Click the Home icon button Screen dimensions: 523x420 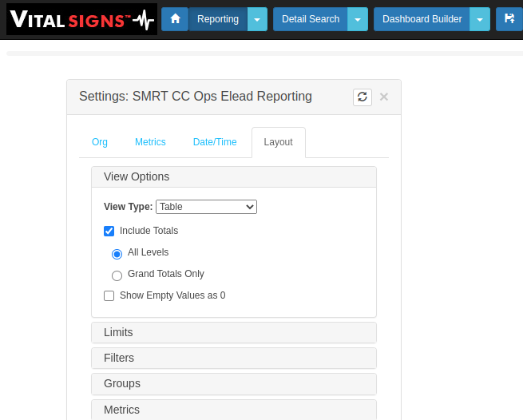pos(175,19)
